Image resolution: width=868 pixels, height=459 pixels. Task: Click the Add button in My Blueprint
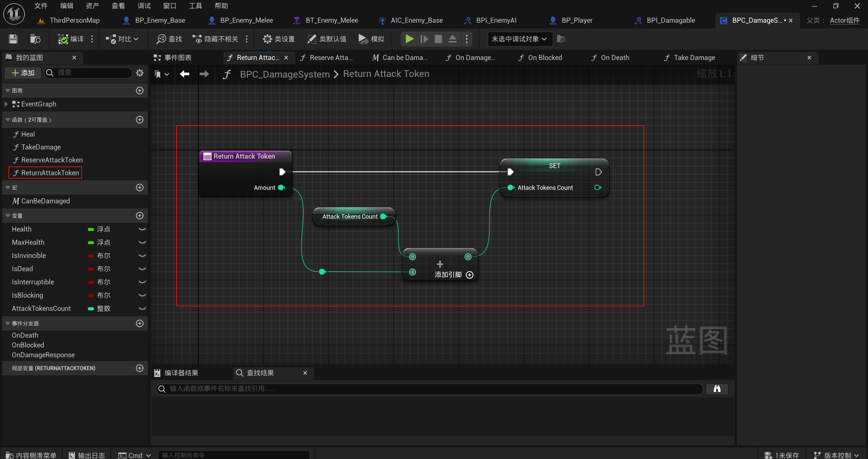23,73
